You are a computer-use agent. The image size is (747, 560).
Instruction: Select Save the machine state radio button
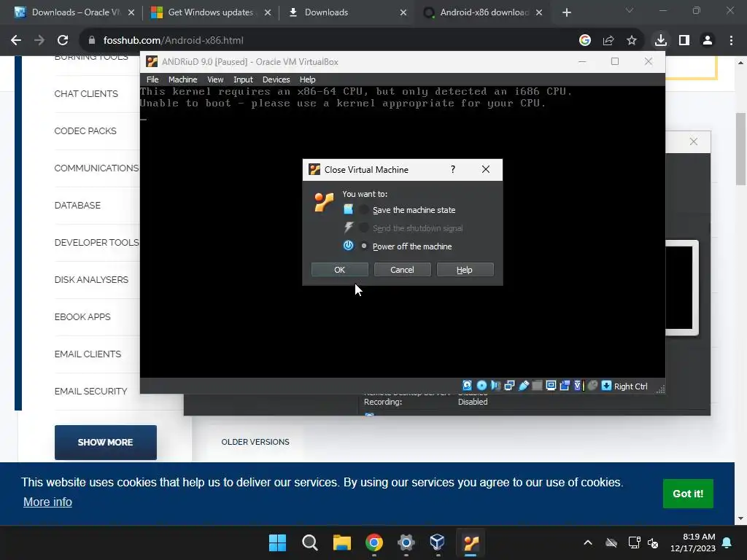tap(364, 209)
